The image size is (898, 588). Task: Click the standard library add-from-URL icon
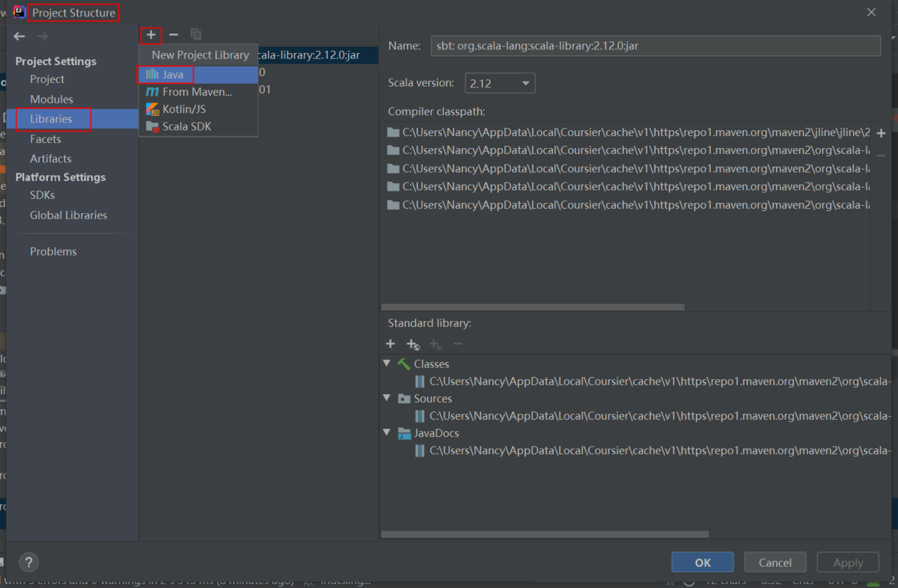(x=413, y=344)
